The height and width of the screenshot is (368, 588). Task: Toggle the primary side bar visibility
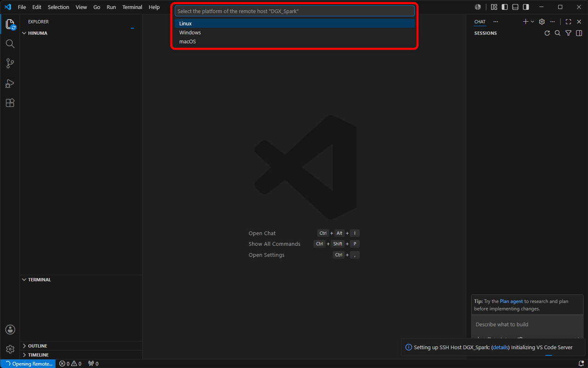coord(504,7)
